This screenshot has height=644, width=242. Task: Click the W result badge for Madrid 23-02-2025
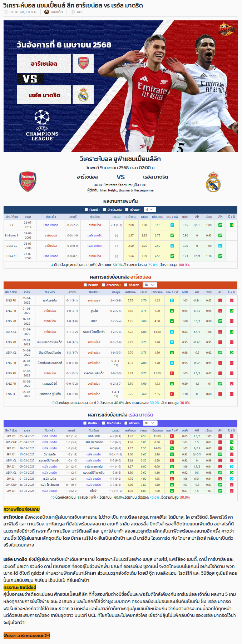[172, 491]
